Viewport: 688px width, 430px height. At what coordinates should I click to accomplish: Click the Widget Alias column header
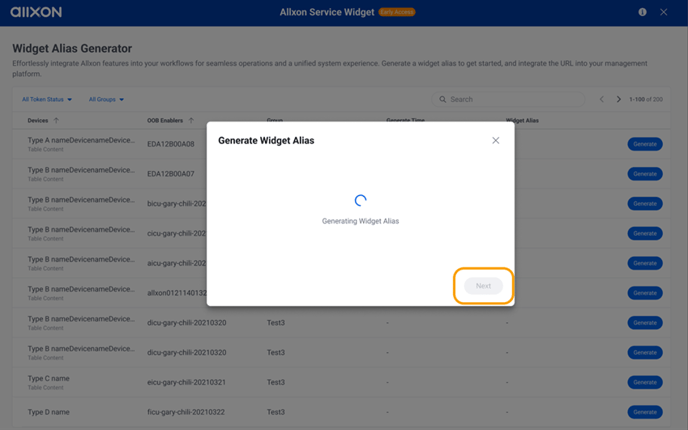[x=522, y=121]
